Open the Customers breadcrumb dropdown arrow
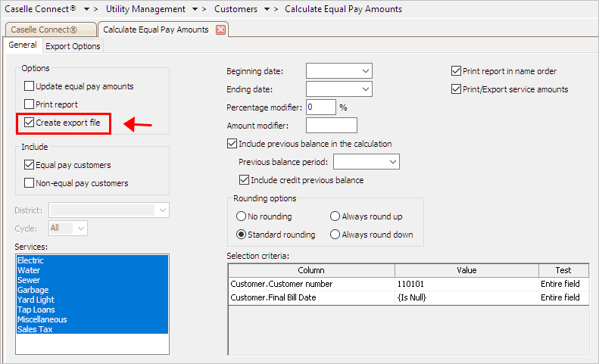 (267, 9)
